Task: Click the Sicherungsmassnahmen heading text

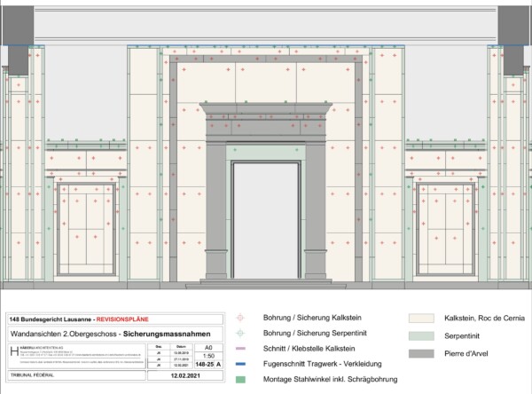Action: (162, 333)
